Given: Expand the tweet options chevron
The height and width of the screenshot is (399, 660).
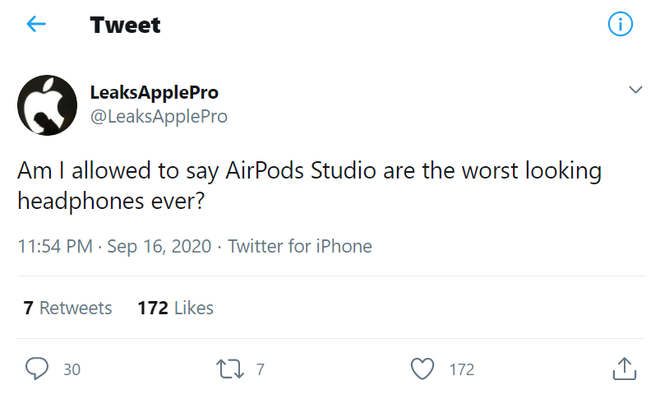Looking at the screenshot, I should (635, 90).
